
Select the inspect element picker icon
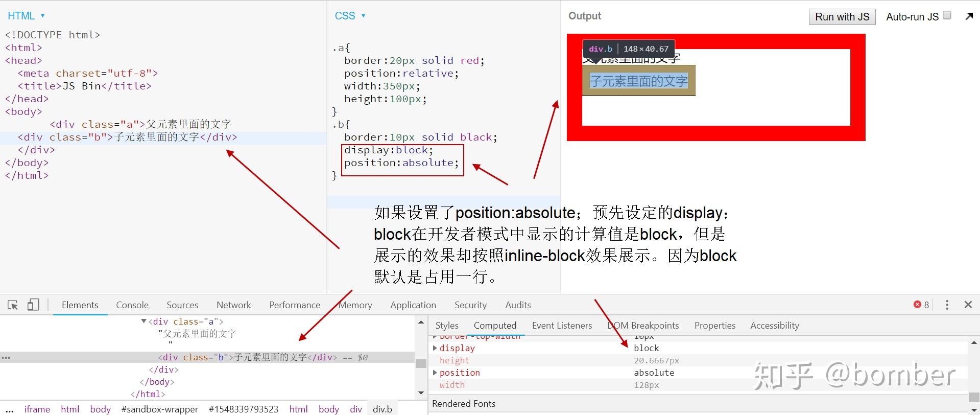click(x=13, y=305)
